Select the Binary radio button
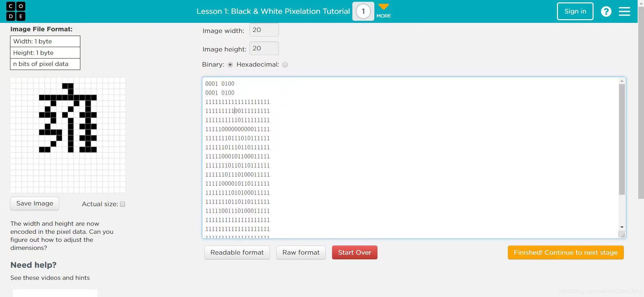The width and height of the screenshot is (644, 297). (x=230, y=65)
